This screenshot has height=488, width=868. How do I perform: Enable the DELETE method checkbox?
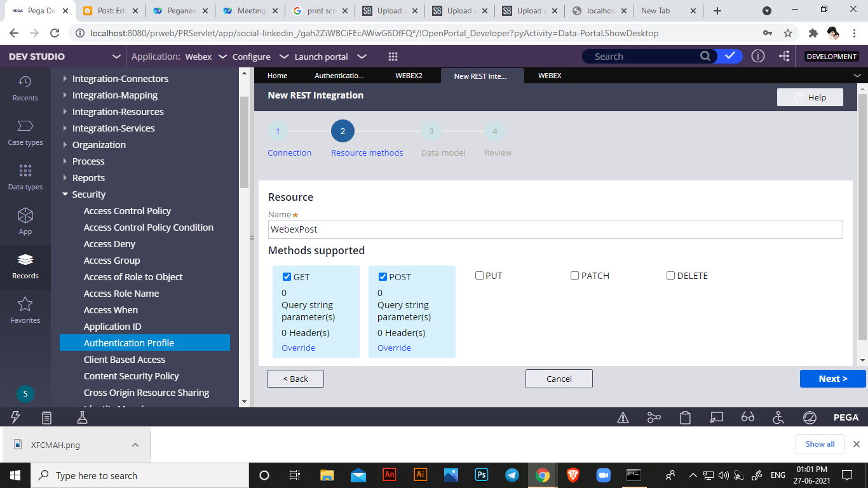point(671,276)
